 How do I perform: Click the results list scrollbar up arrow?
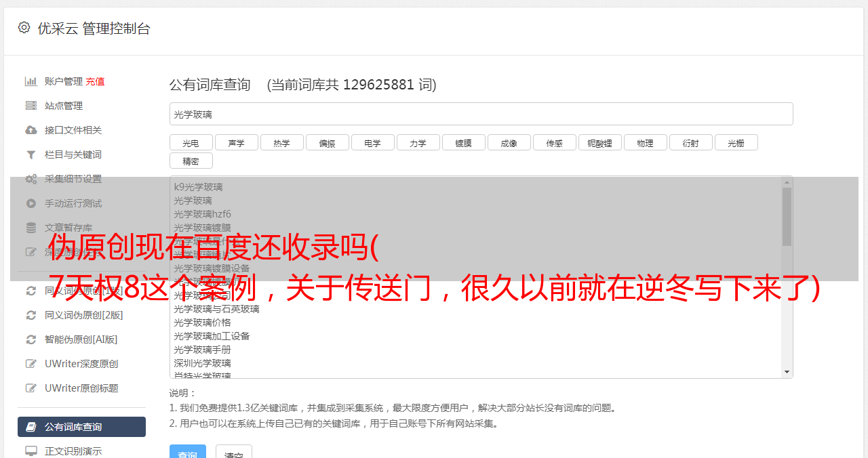(787, 182)
